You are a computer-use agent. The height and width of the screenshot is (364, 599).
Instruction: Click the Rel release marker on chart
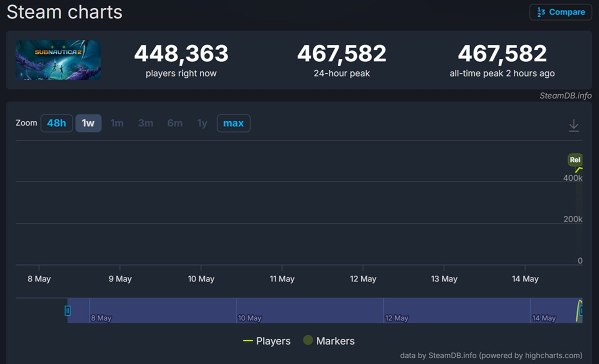(x=575, y=160)
